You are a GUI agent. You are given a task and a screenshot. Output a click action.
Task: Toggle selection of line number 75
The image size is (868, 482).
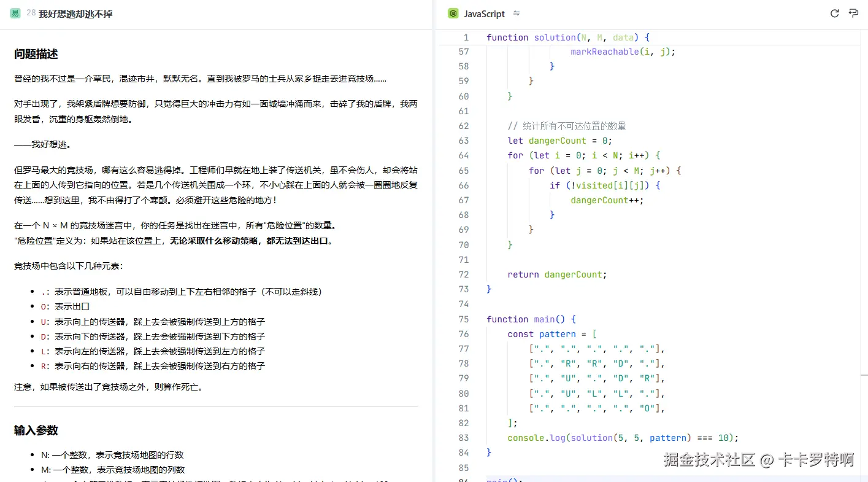(463, 319)
